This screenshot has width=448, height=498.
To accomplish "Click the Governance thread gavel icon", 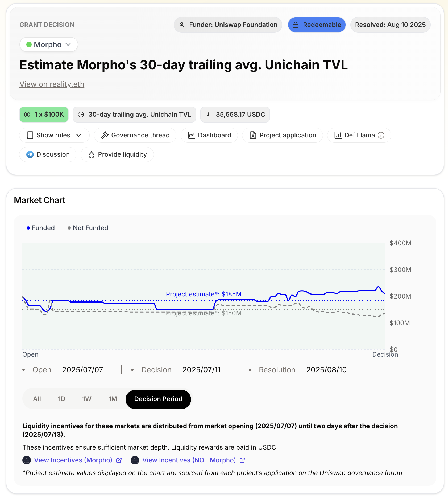I will point(105,135).
